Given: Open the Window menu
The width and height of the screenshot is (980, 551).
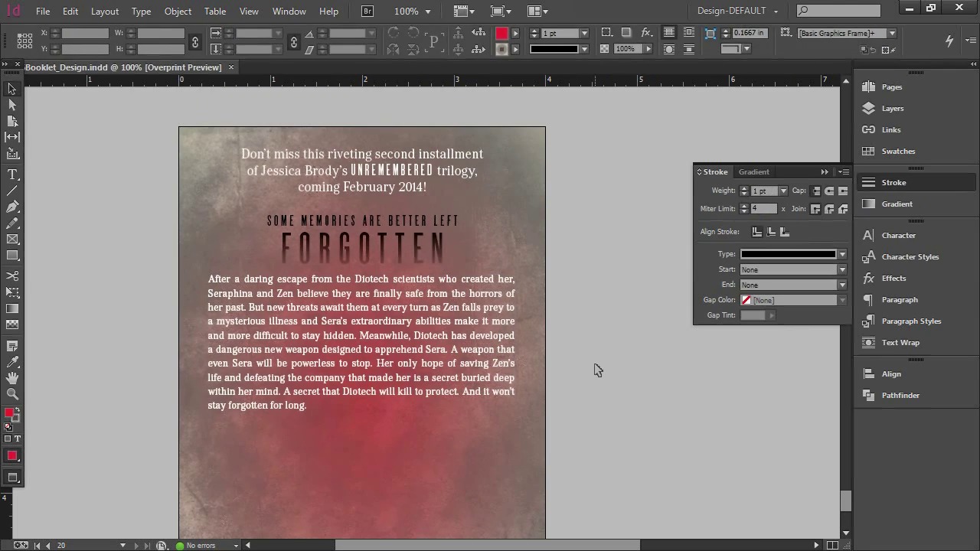Looking at the screenshot, I should click(x=289, y=11).
